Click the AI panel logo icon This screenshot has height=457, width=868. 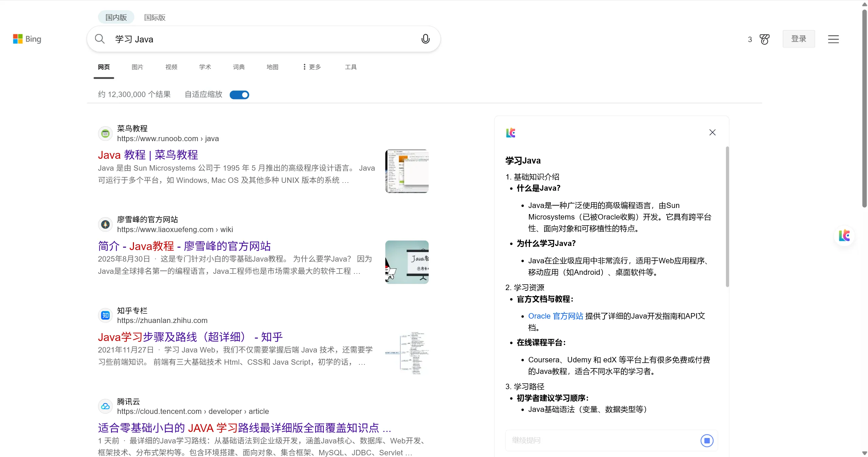point(511,133)
